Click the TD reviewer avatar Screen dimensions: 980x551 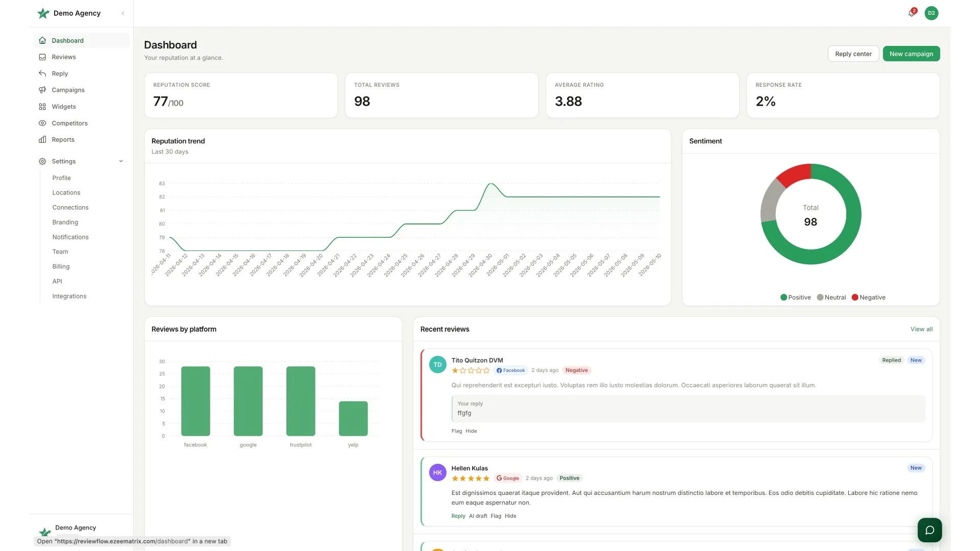[x=437, y=365]
